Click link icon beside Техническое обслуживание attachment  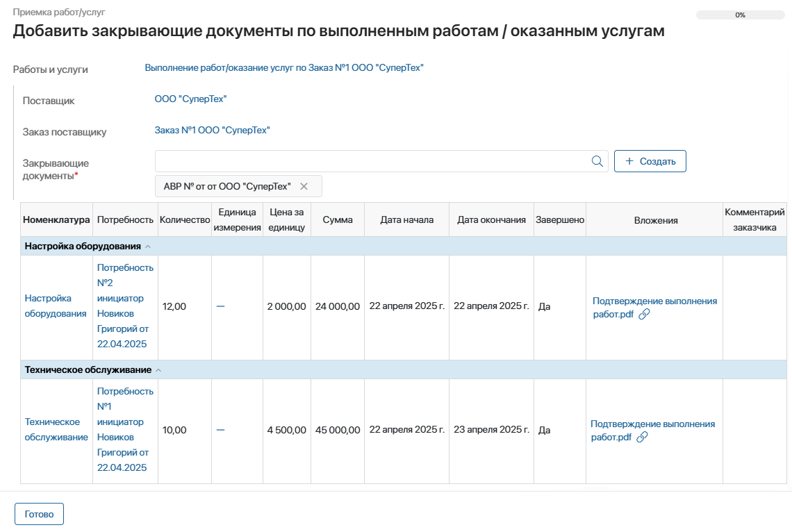(643, 437)
